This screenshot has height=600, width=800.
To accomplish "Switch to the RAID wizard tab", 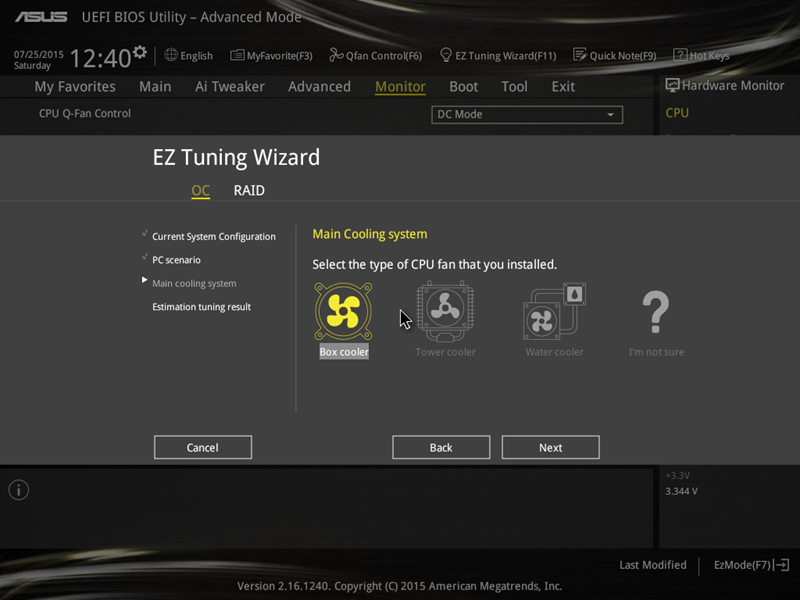I will pos(249,191).
